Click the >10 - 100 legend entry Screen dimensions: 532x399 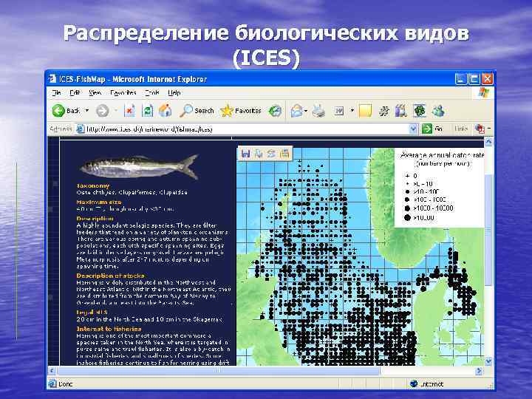click(x=422, y=192)
